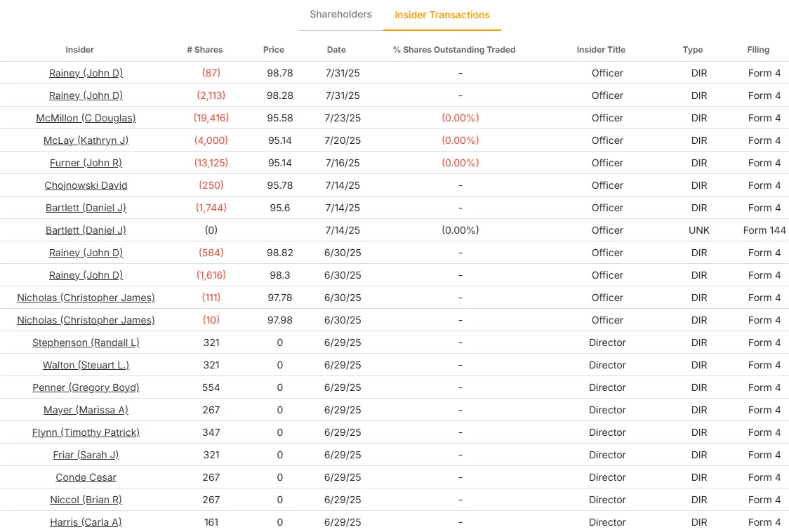Viewport: 789px width, 532px height.
Task: Select the Insider Transactions tab
Action: click(x=442, y=14)
